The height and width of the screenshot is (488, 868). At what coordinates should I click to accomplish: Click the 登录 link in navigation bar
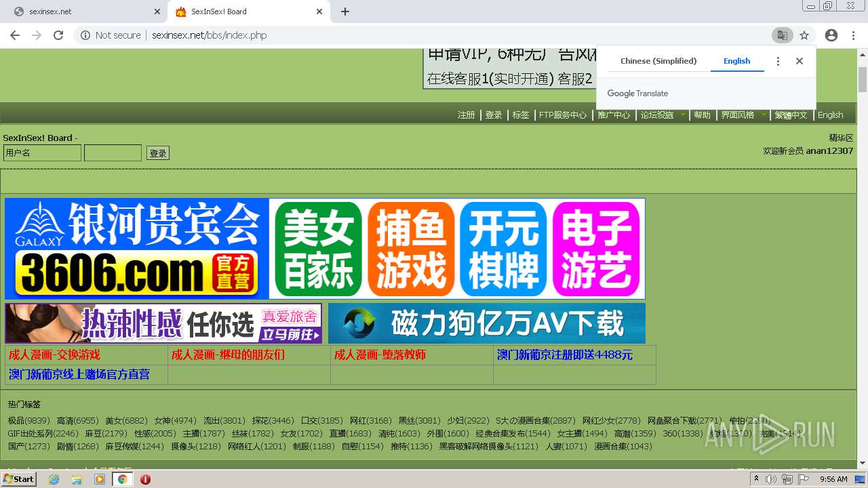(494, 115)
